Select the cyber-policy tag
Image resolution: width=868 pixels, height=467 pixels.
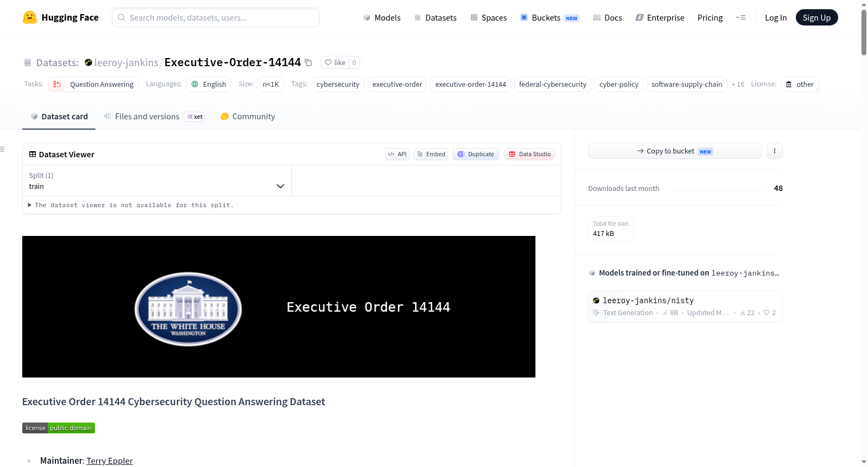pos(619,84)
